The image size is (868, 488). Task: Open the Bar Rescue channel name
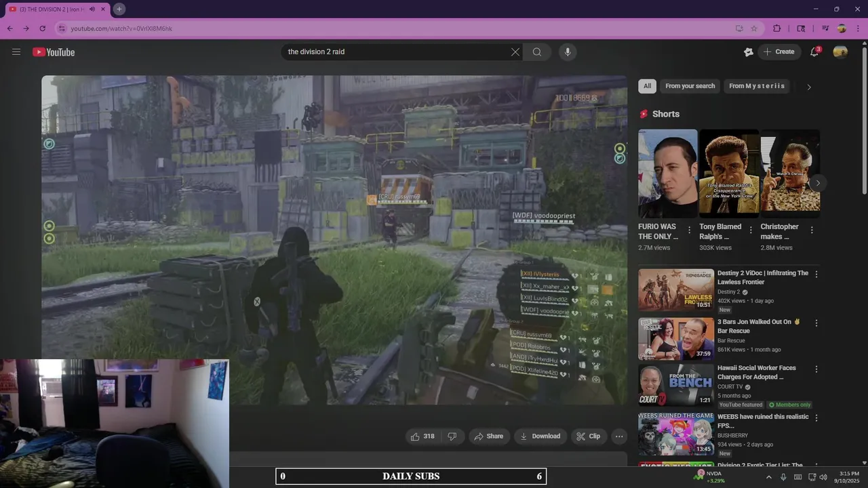[731, 341]
